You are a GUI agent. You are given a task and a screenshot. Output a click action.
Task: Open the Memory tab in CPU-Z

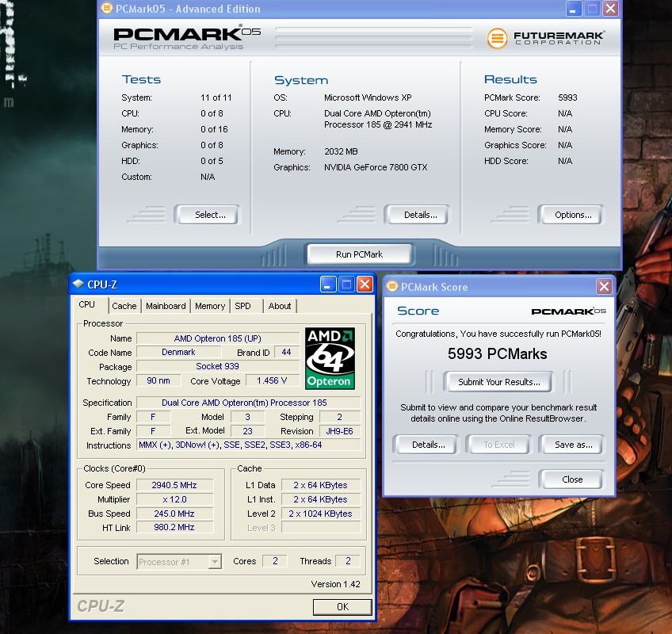tap(210, 306)
